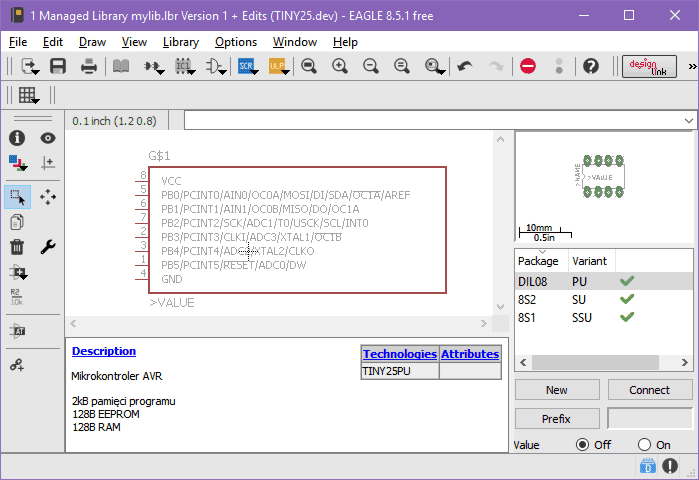Expand the toolbar overflow chevron
The image size is (699, 480).
click(x=692, y=66)
